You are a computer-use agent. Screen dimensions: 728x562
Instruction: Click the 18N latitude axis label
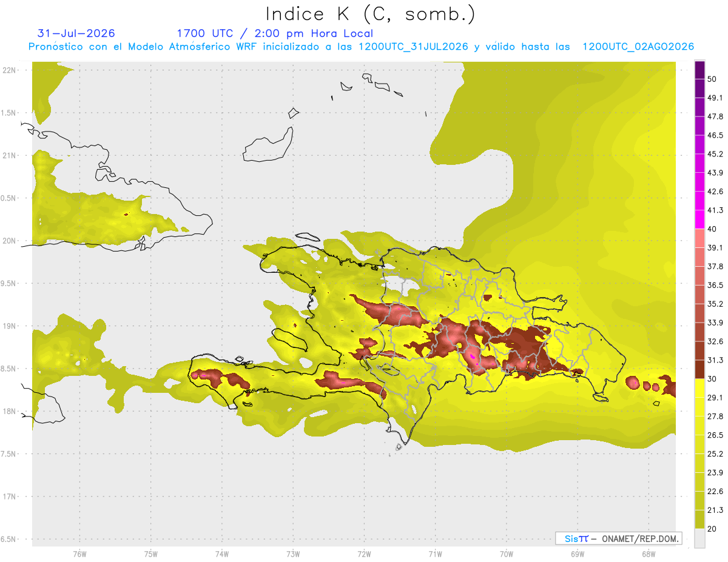coord(8,411)
